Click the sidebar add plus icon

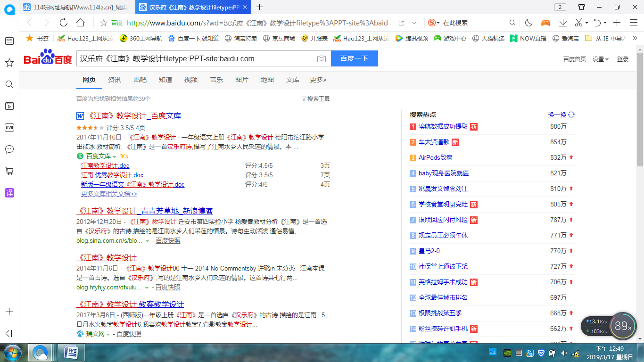click(9, 312)
